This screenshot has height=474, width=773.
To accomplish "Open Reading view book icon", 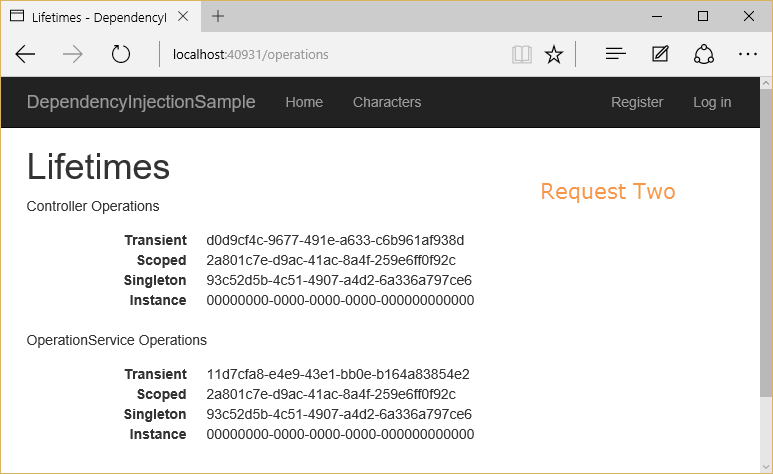I will [x=521, y=55].
